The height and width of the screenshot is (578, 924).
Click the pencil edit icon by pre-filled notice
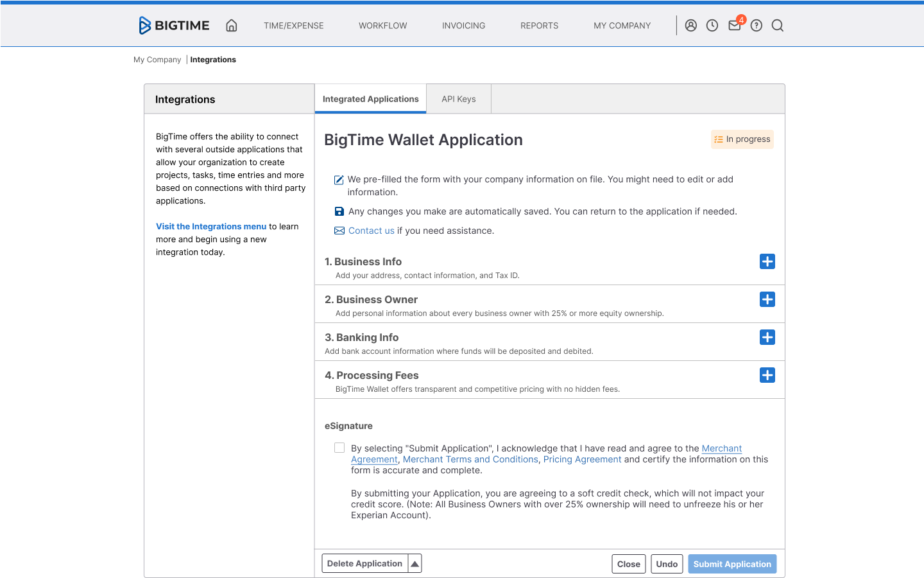click(x=339, y=180)
